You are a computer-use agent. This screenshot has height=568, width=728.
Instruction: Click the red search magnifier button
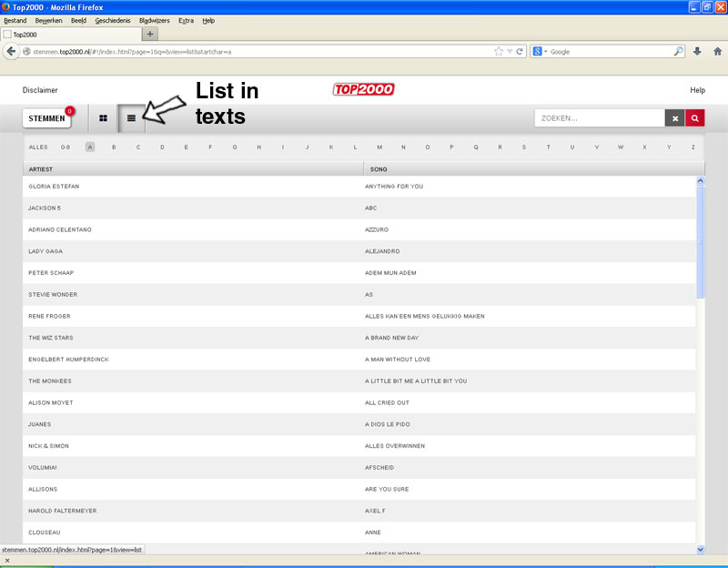tap(695, 118)
